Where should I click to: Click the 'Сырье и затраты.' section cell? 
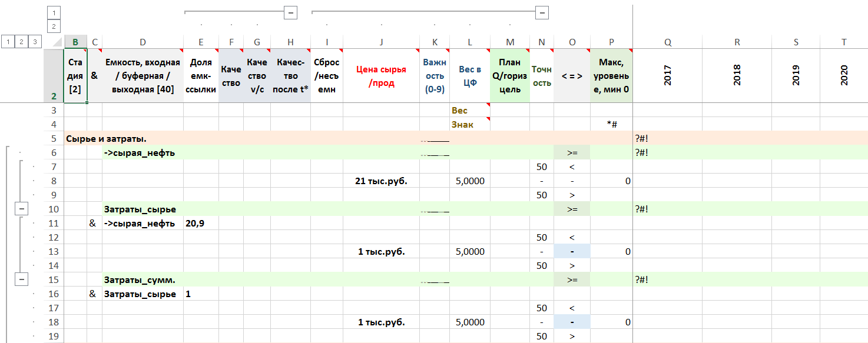pyautogui.click(x=106, y=138)
